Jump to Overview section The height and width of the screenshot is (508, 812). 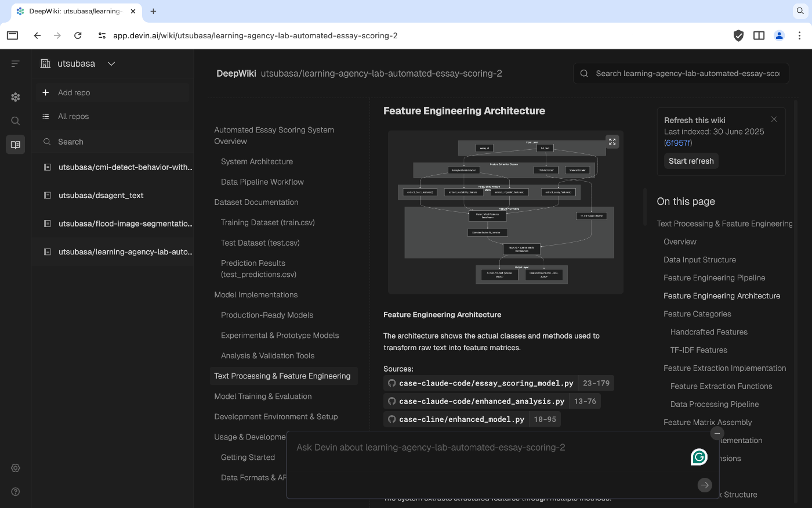(680, 242)
